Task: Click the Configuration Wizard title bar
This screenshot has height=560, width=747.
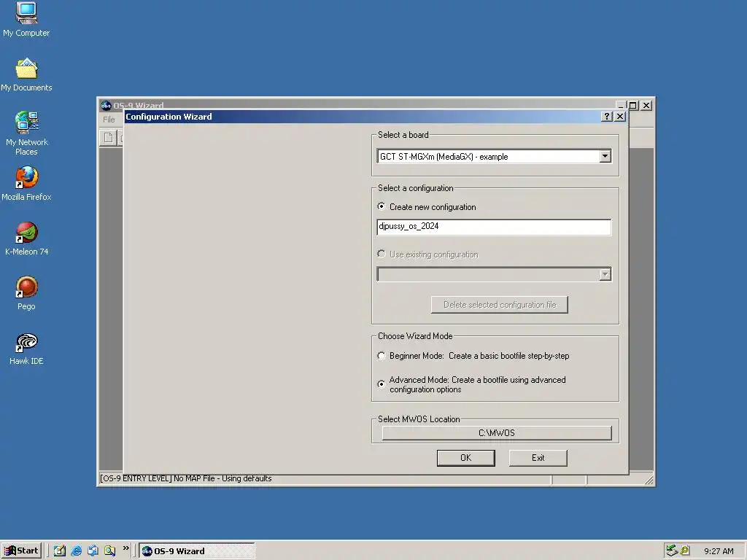Action: [362, 116]
